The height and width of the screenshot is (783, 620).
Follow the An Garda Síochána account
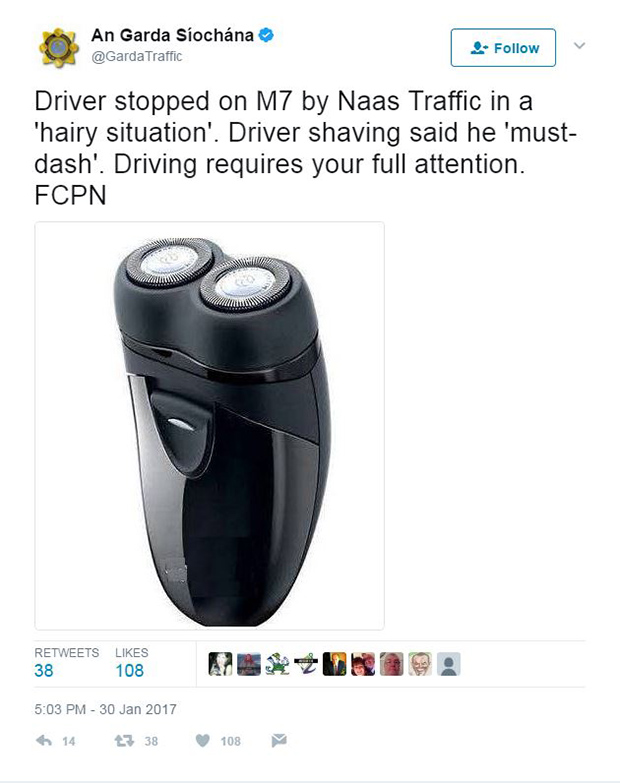(503, 48)
